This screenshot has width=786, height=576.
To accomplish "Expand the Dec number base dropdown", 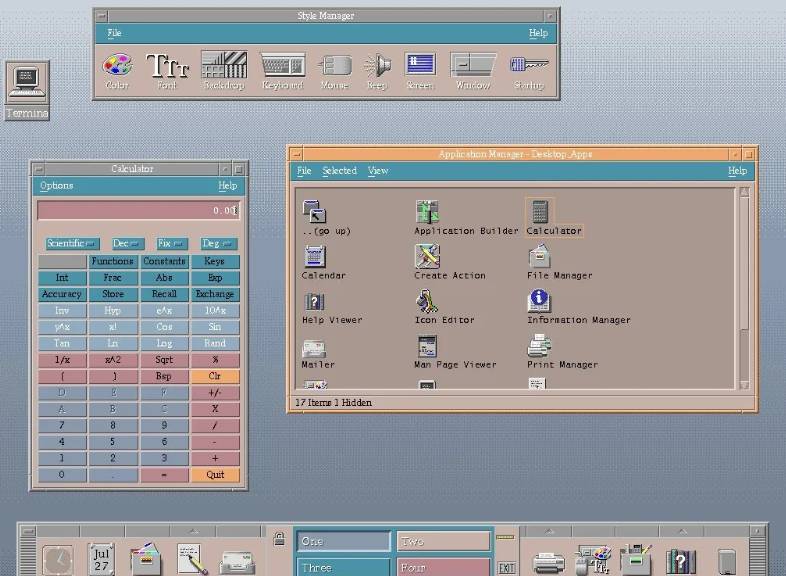I will point(127,244).
